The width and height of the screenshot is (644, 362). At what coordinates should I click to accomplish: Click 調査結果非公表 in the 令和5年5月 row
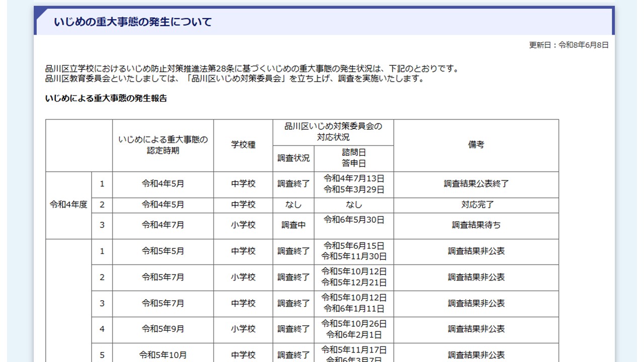[x=476, y=251]
